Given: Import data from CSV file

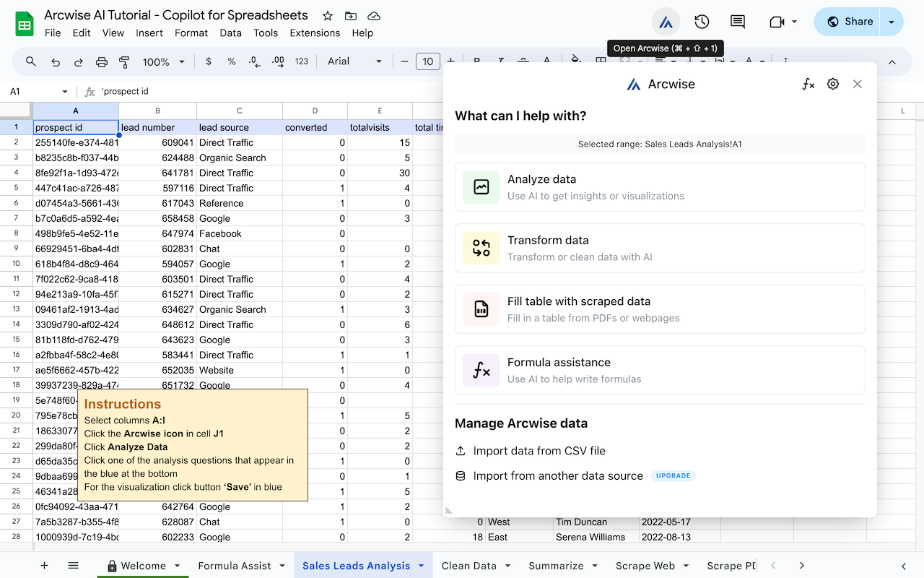Looking at the screenshot, I should coord(539,451).
